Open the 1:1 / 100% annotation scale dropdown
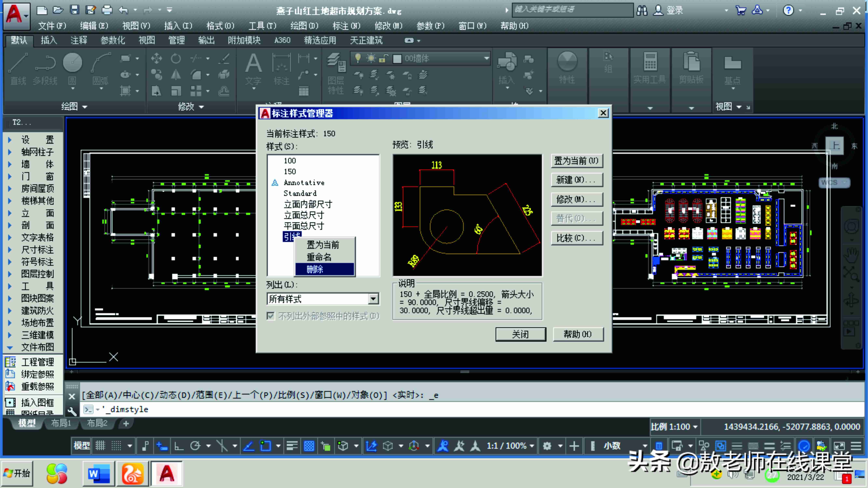This screenshot has height=488, width=868. [510, 446]
